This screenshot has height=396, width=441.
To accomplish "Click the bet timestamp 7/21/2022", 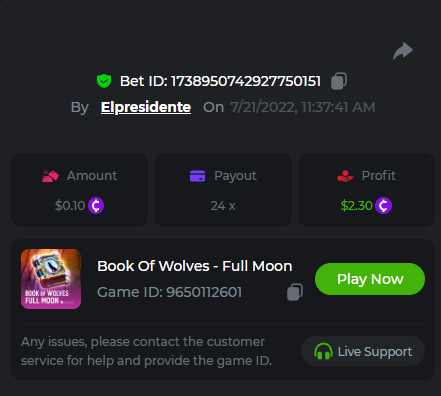I will [x=303, y=107].
